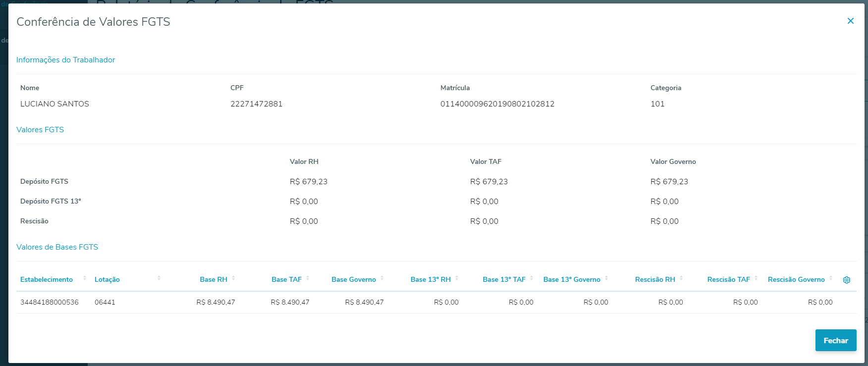The image size is (868, 366).
Task: Sort by the Base TAF column arrows
Action: (x=308, y=278)
